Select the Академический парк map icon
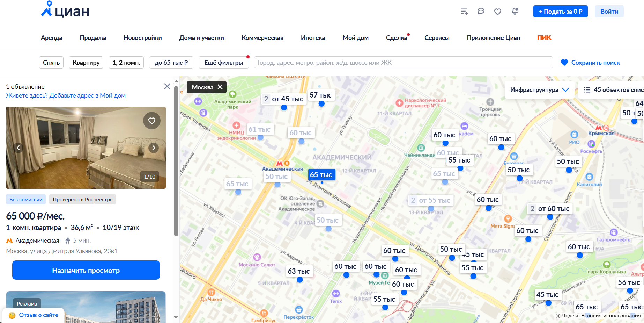Viewport: 644px width, 323px height. (233, 94)
